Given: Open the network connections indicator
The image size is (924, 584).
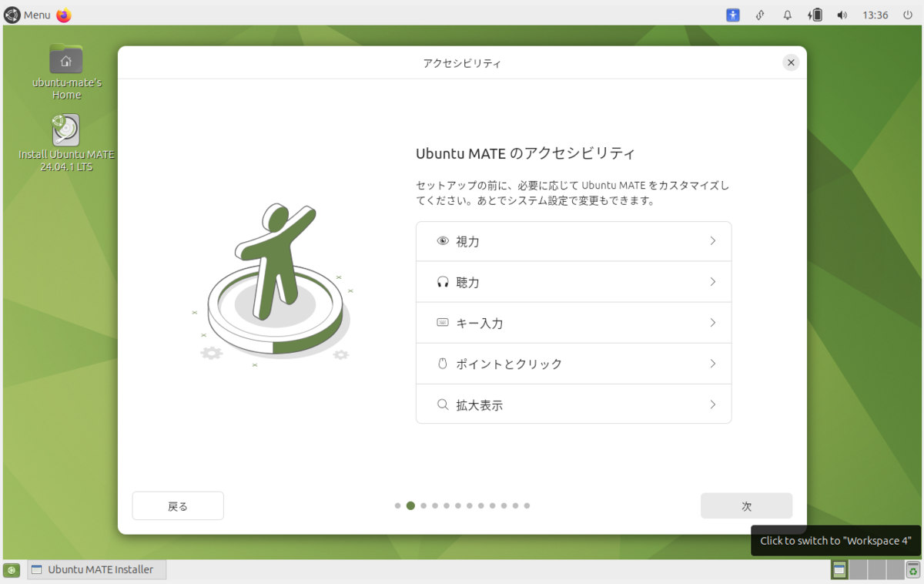Looking at the screenshot, I should point(760,15).
